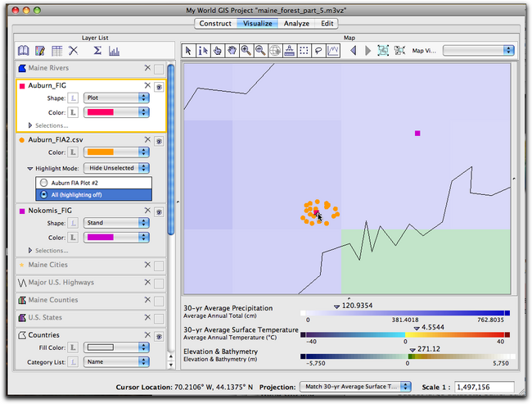Select the Maine Counties layer name
Viewport: 532px width, 404px height.
point(53,300)
